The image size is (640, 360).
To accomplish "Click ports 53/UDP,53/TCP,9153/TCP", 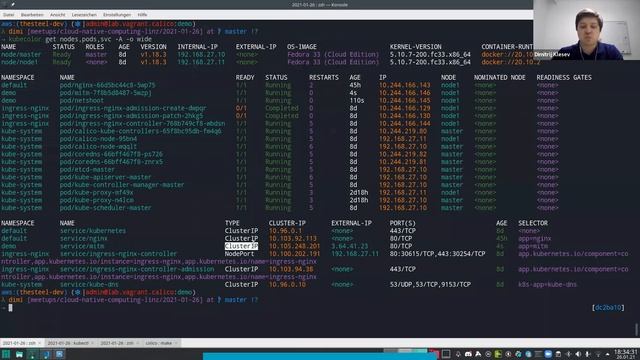I will tap(430, 284).
